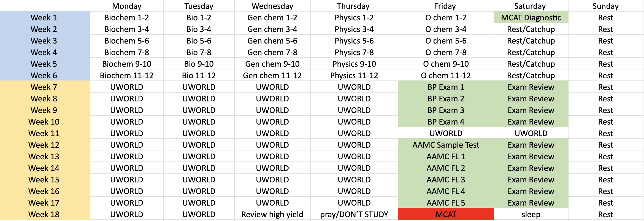Select the Biochem 11-12 cell
The width and height of the screenshot is (644, 221).
tap(127, 76)
